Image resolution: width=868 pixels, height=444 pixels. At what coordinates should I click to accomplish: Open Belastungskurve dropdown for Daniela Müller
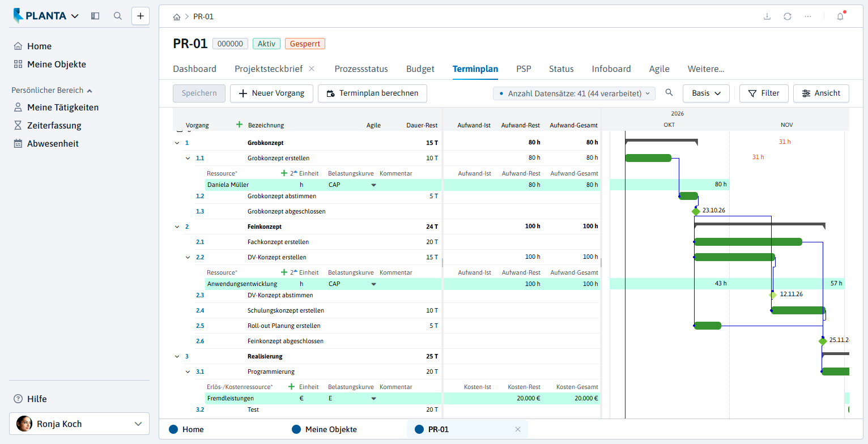(373, 185)
